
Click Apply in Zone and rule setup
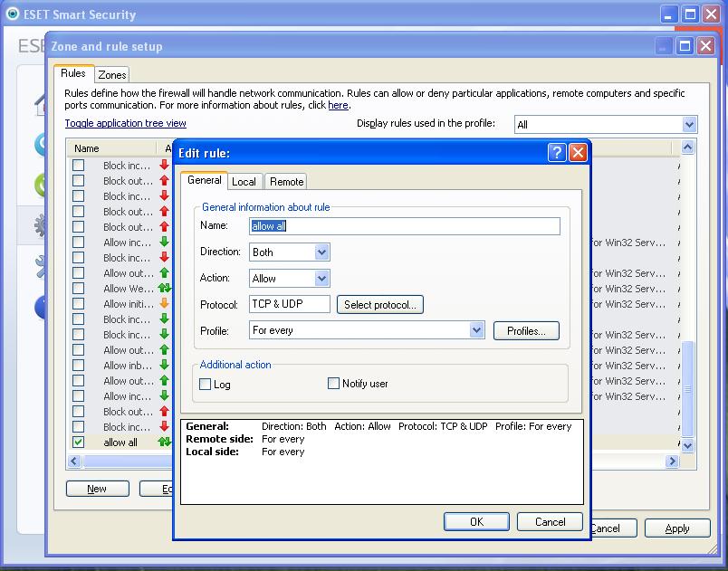pos(677,528)
